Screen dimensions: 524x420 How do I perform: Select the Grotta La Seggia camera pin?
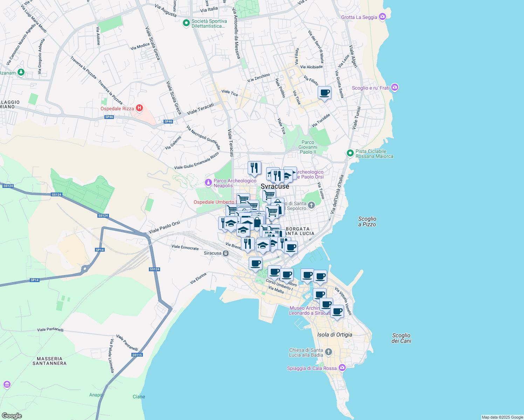382,16
